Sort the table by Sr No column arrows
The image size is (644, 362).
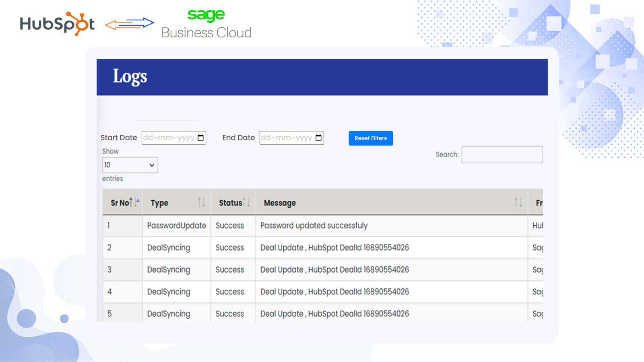[x=136, y=202]
